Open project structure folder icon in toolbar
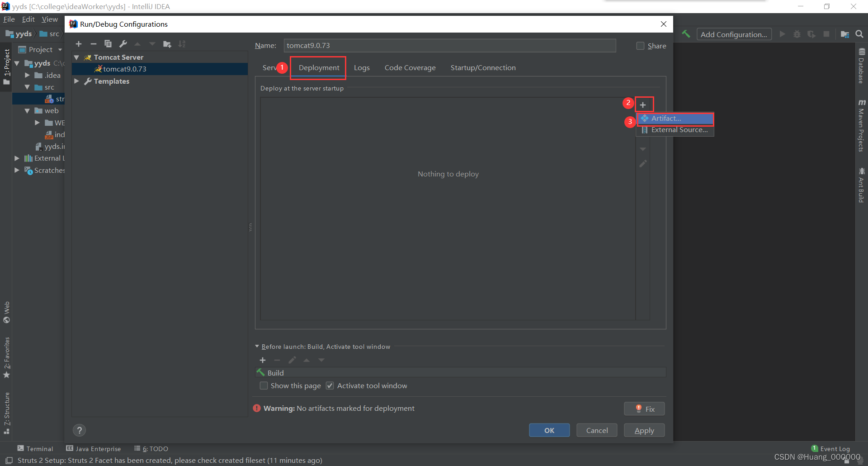Viewport: 868px width, 466px height. 844,34
